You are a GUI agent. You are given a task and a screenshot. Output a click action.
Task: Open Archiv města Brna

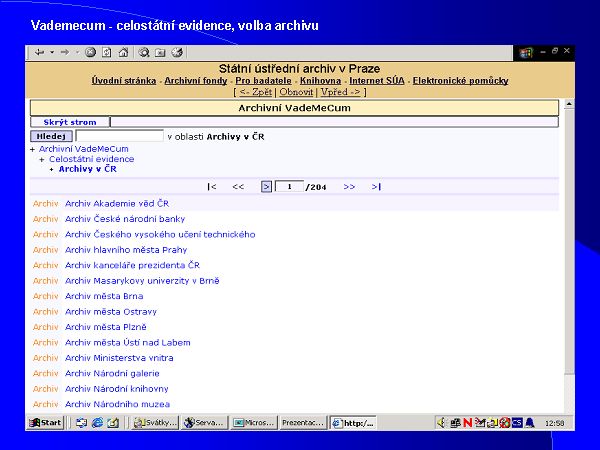pos(104,296)
